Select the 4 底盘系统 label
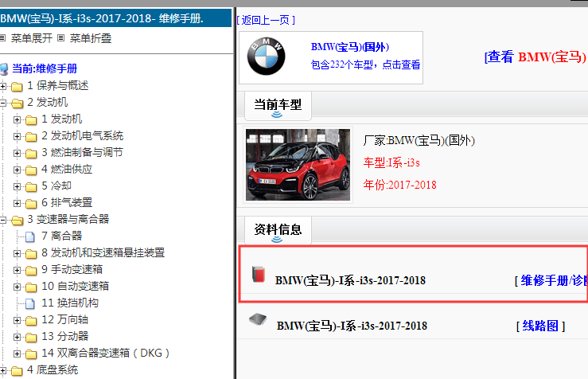 (53, 370)
